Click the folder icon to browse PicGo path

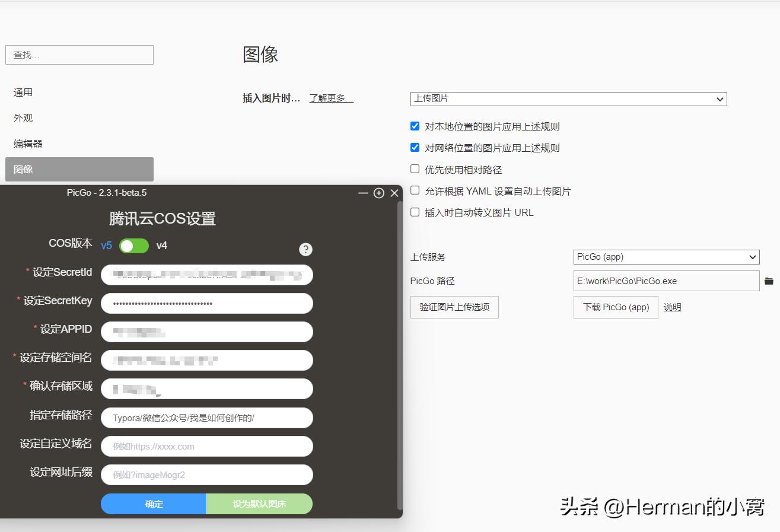pos(769,281)
